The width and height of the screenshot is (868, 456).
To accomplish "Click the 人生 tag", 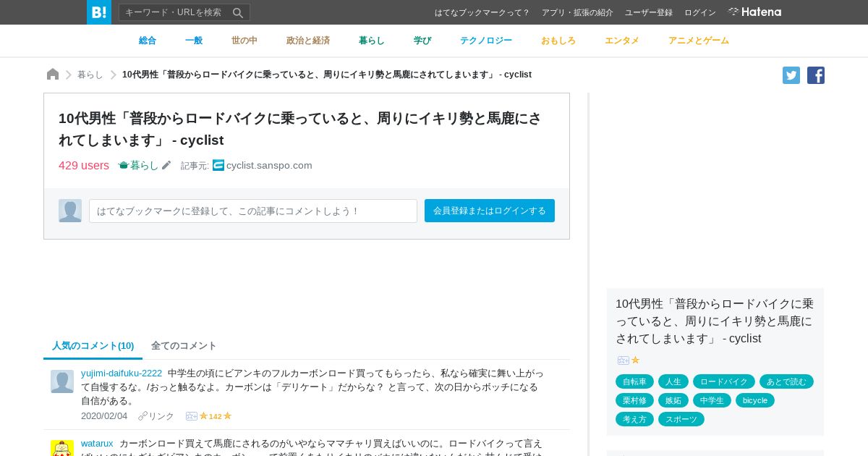I will (673, 381).
